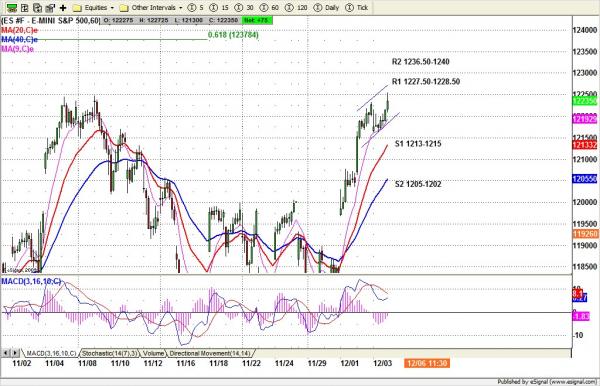Click the ES #F E-MINI S&P 500,60 symbol title
Screen dimensions: 600x386
pos(51,20)
